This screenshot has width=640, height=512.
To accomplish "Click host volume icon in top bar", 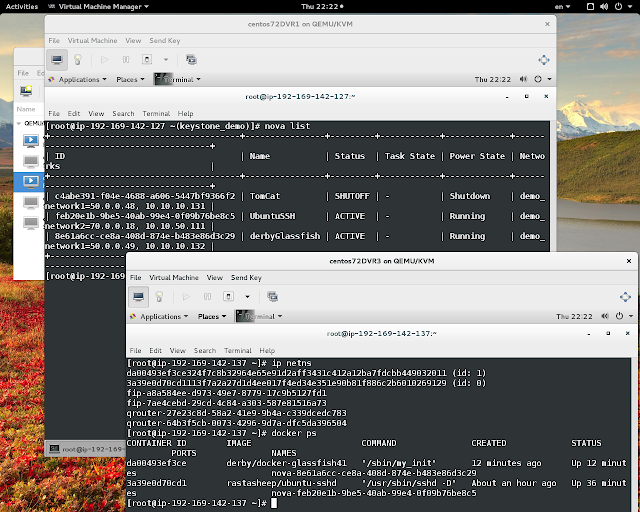I will [604, 7].
